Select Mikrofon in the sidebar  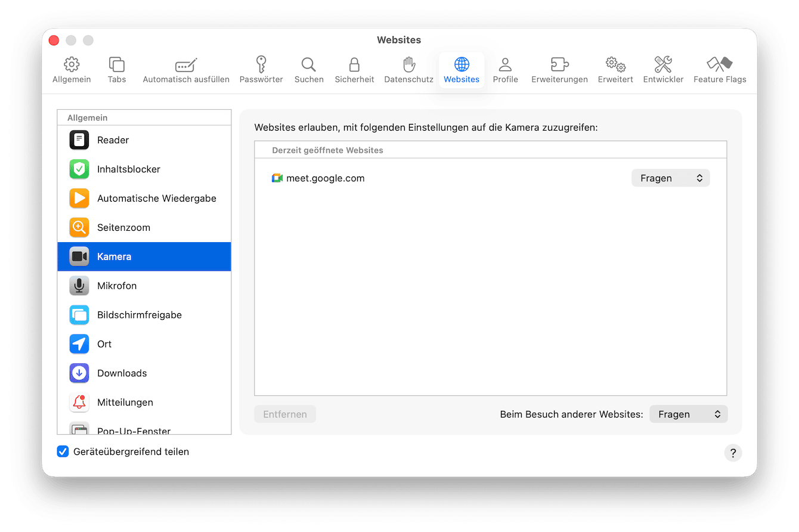[117, 285]
